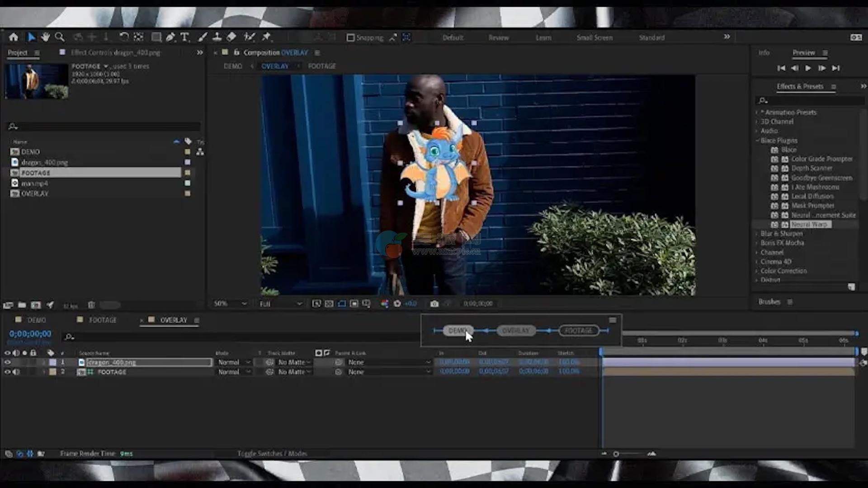
Task: Select the Roto Brush tool
Action: tap(249, 37)
